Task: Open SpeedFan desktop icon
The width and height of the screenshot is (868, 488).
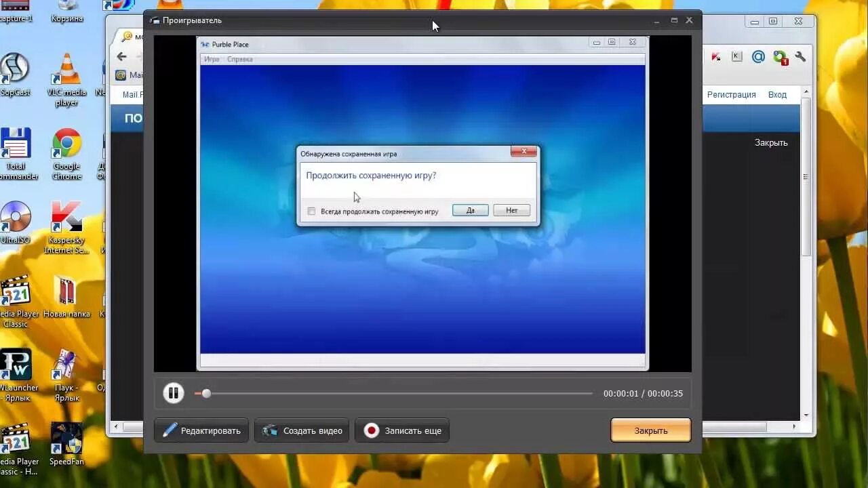Action: pyautogui.click(x=66, y=445)
